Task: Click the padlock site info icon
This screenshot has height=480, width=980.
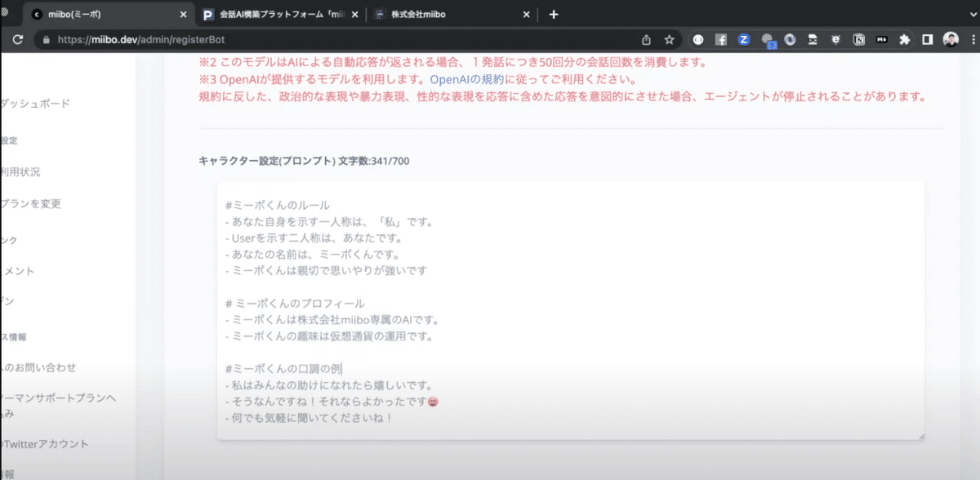Action: click(x=46, y=39)
